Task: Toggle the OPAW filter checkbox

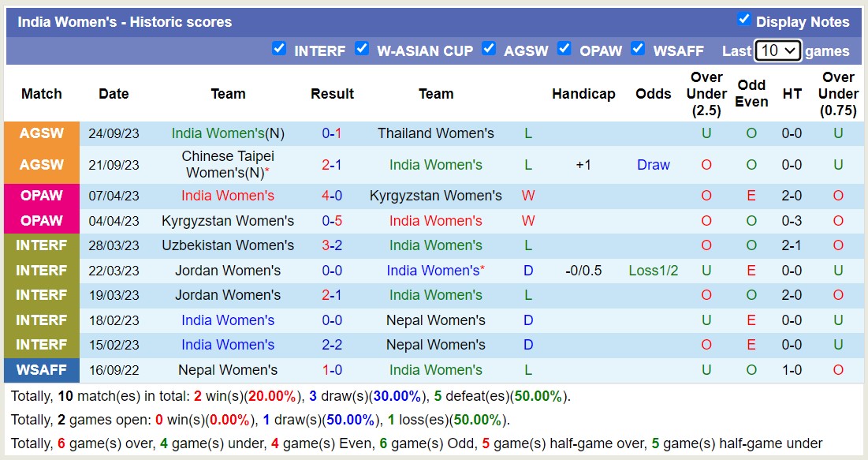Action: 564,49
